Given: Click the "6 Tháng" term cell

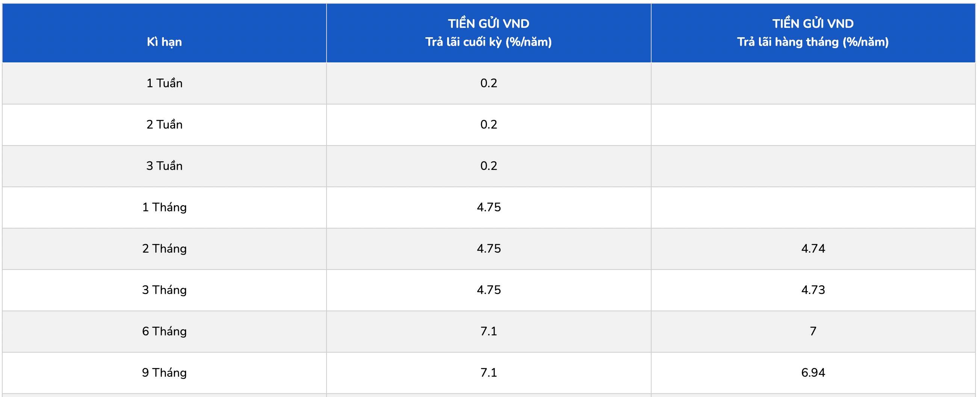Looking at the screenshot, I should (164, 331).
